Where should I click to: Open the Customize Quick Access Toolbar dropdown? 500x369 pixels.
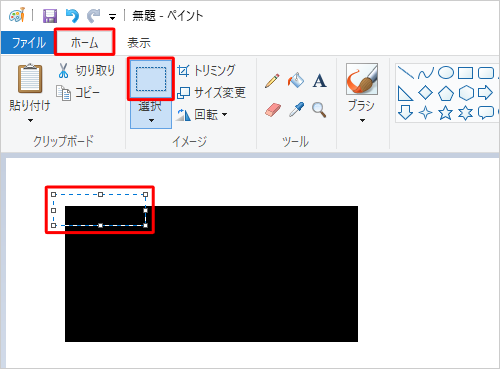112,17
